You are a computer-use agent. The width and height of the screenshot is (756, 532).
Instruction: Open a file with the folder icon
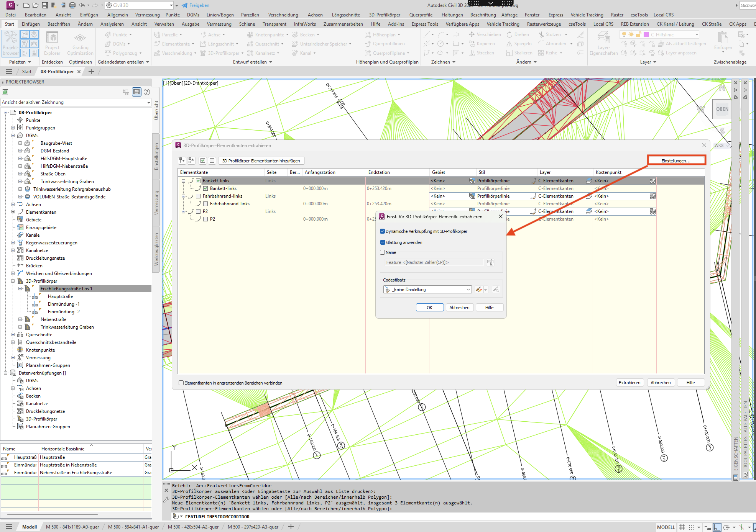tap(36, 5)
